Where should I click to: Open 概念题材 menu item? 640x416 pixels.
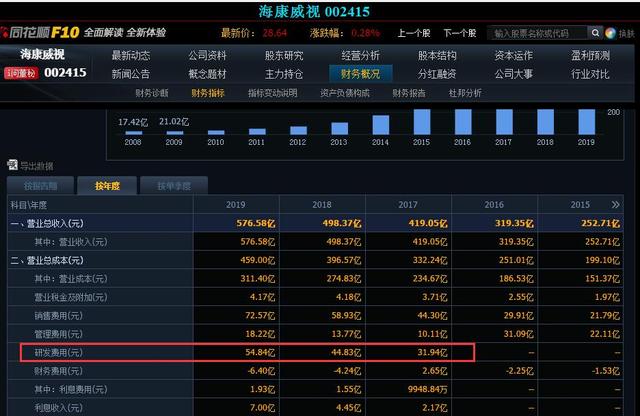(x=207, y=74)
